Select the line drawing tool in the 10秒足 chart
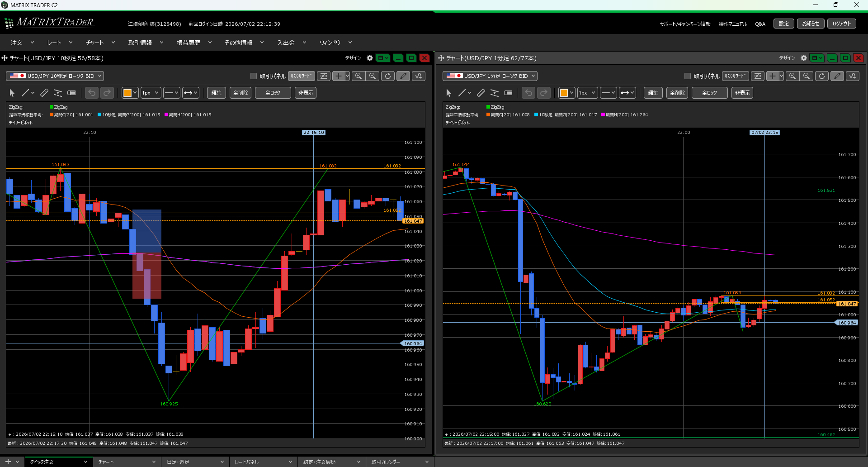 click(x=25, y=93)
